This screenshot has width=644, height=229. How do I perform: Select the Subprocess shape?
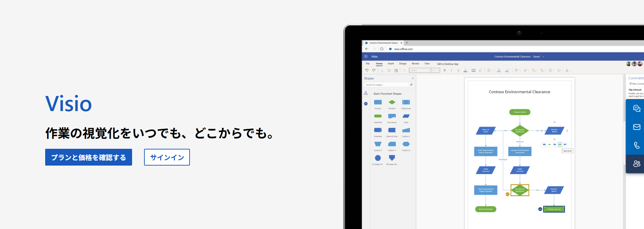(406, 102)
